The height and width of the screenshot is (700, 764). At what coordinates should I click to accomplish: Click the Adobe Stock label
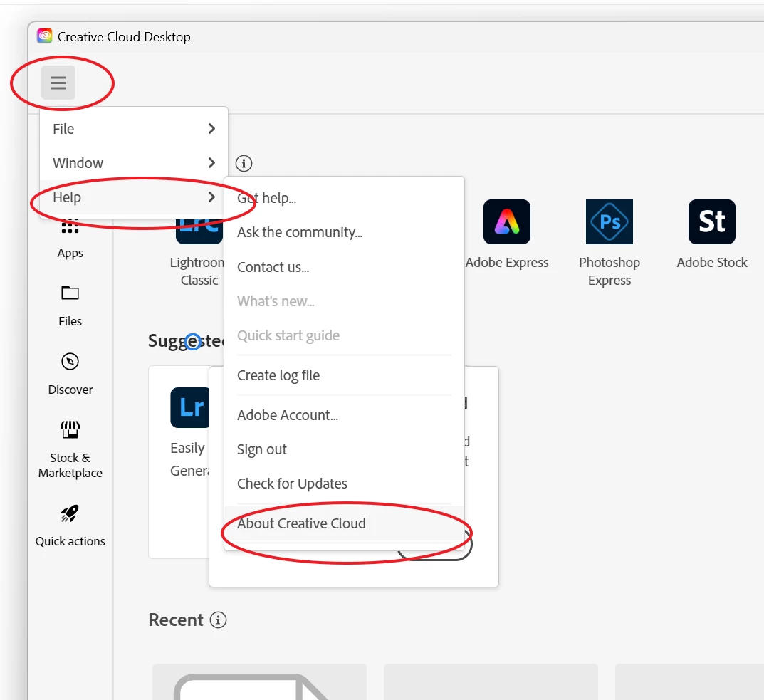(x=712, y=262)
